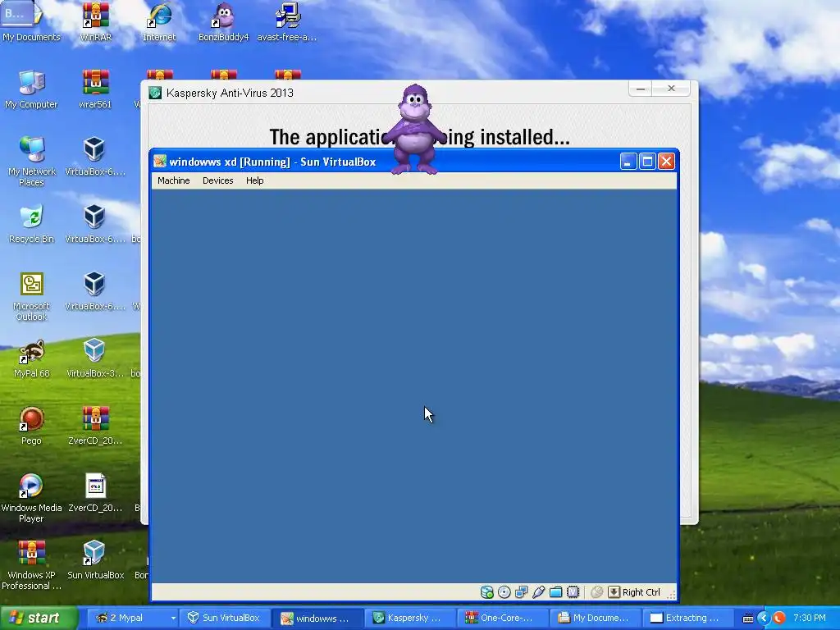Click the purple BonziBuddy gorilla character

414,129
